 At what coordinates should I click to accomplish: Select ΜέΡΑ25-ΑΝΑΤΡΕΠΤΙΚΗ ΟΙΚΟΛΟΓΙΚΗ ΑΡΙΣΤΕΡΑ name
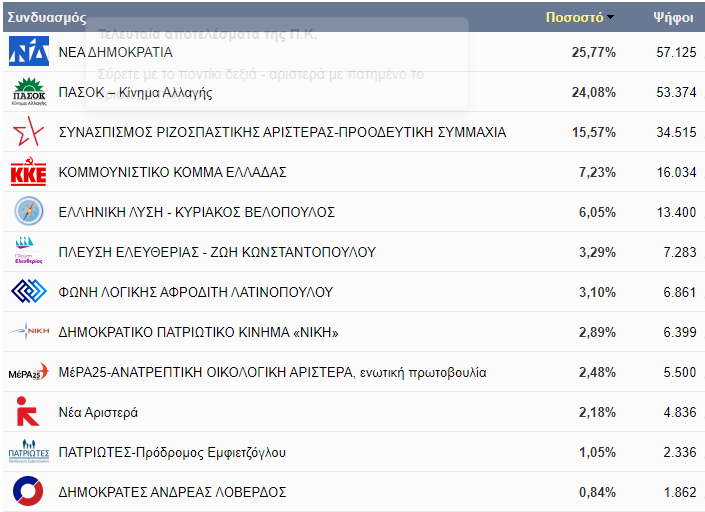[x=272, y=373]
